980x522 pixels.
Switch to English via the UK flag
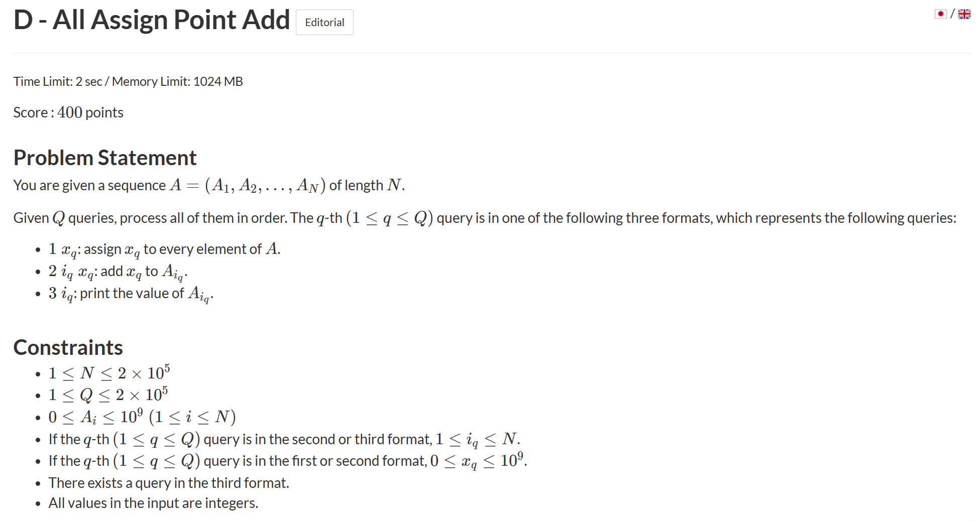pyautogui.click(x=964, y=14)
